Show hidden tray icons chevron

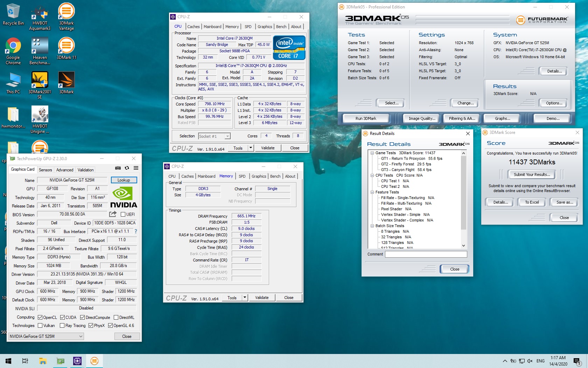[x=505, y=361]
